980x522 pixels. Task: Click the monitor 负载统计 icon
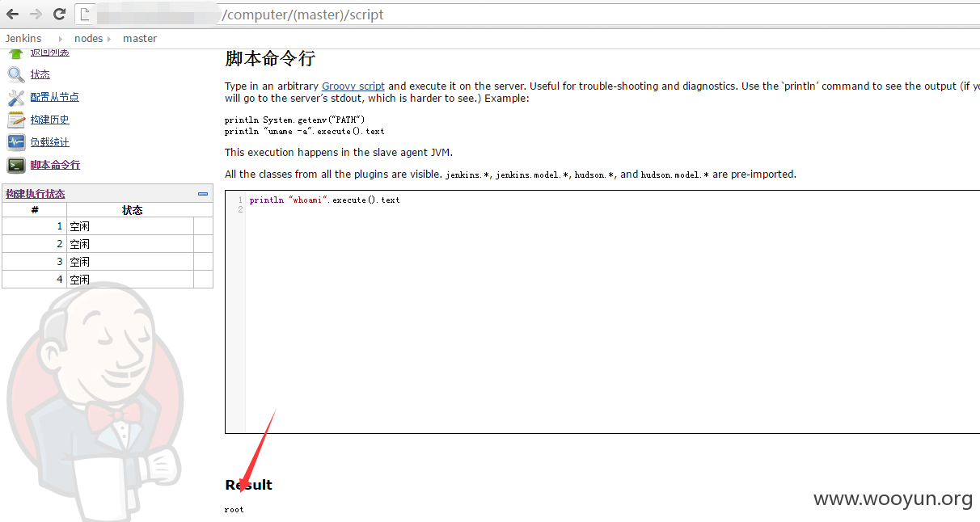(16, 142)
